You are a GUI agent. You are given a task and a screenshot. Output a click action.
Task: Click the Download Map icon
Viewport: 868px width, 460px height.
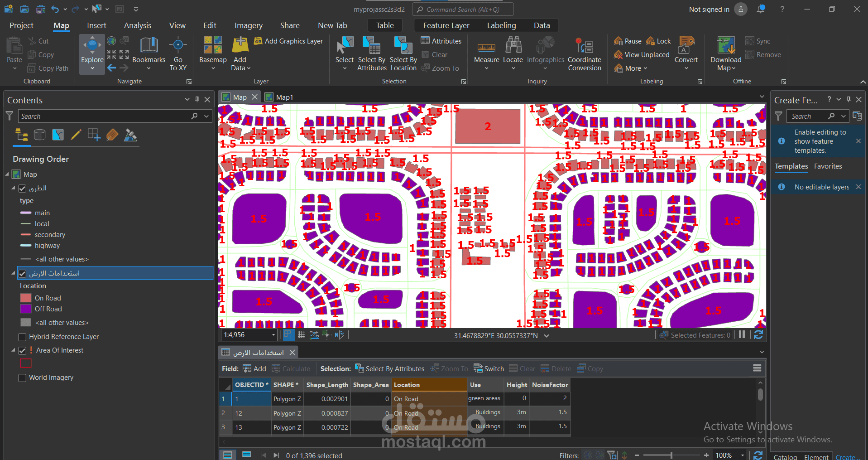click(725, 47)
